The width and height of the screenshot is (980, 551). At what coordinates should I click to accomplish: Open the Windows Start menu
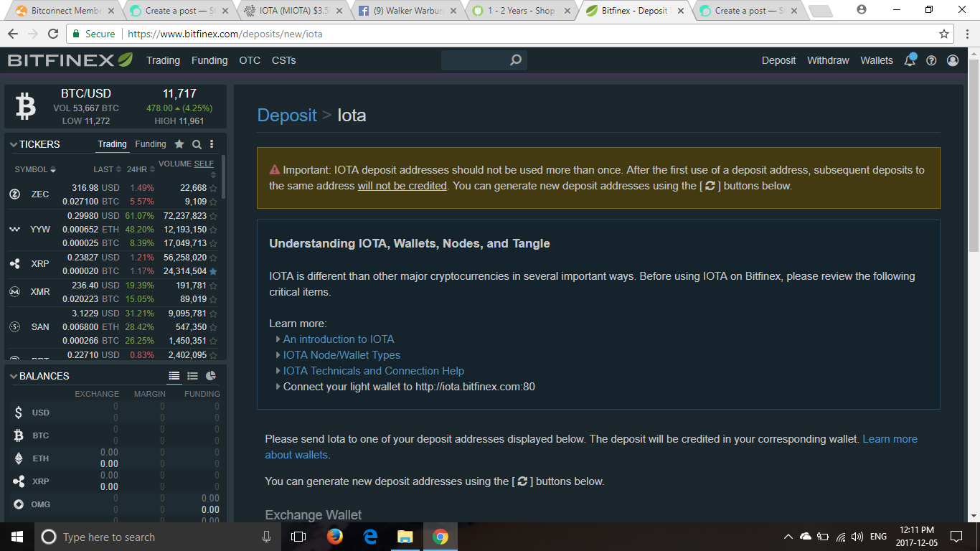17,537
